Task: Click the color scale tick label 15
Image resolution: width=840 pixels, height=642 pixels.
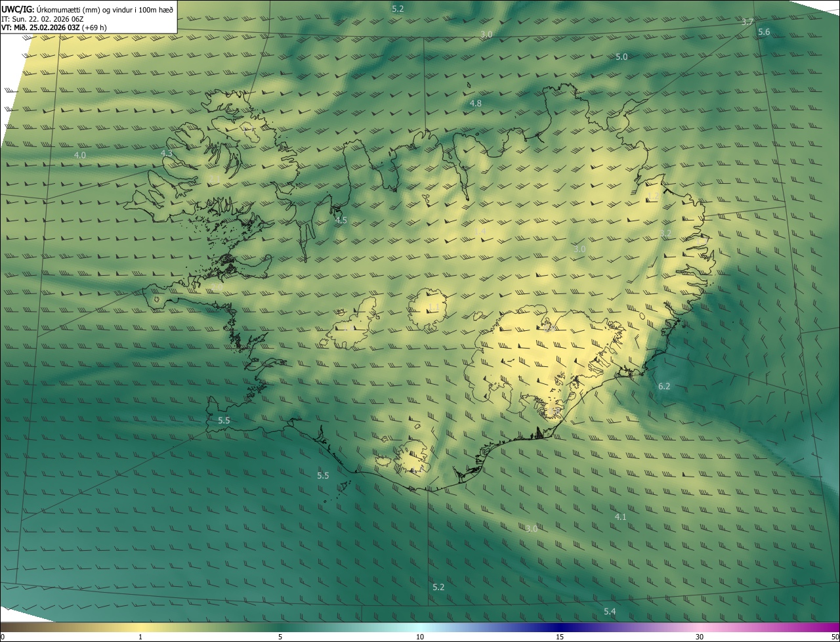Action: pos(560,637)
